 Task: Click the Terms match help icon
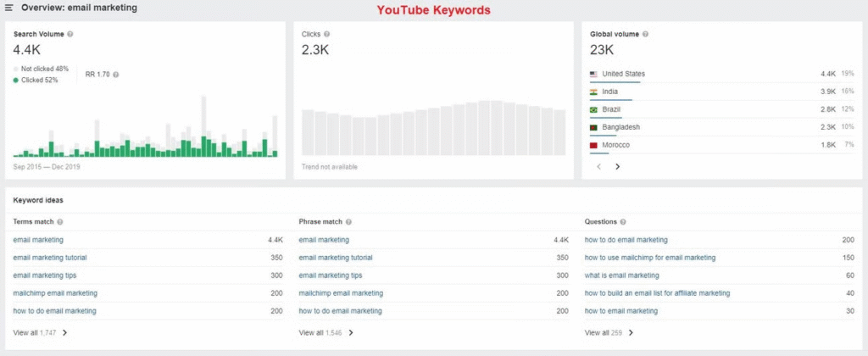pyautogui.click(x=60, y=222)
